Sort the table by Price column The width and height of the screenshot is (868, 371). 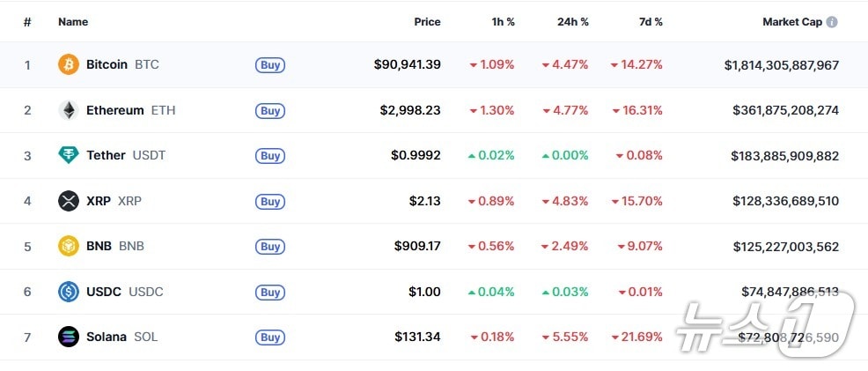427,22
